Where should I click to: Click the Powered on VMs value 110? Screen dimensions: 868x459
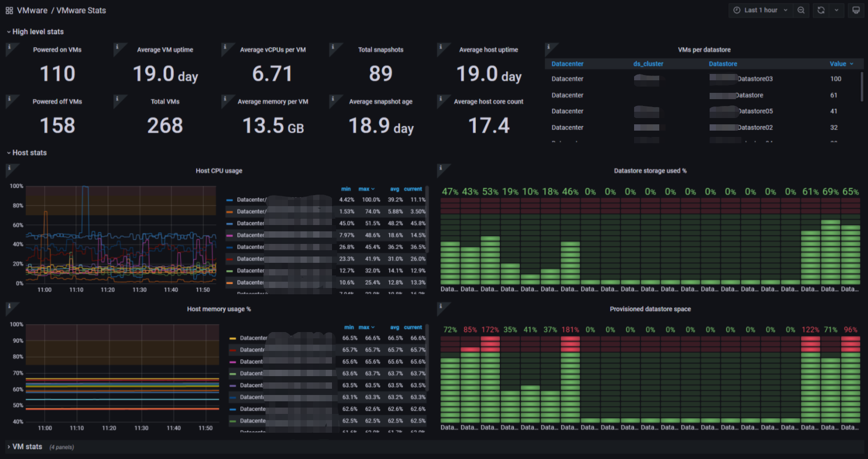pyautogui.click(x=58, y=73)
